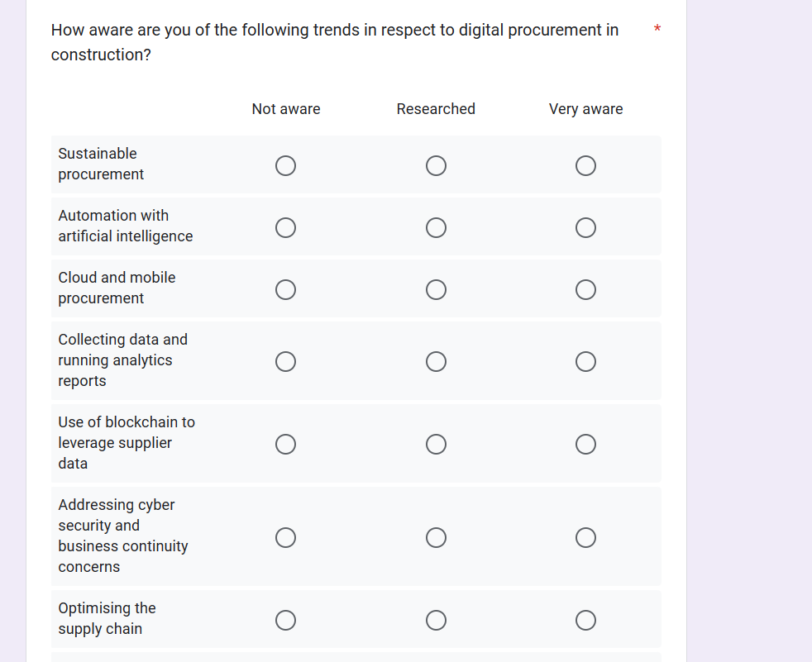This screenshot has width=812, height=662.
Task: Select 'Not aware' for Optimising the supply chain
Action: 286,620
